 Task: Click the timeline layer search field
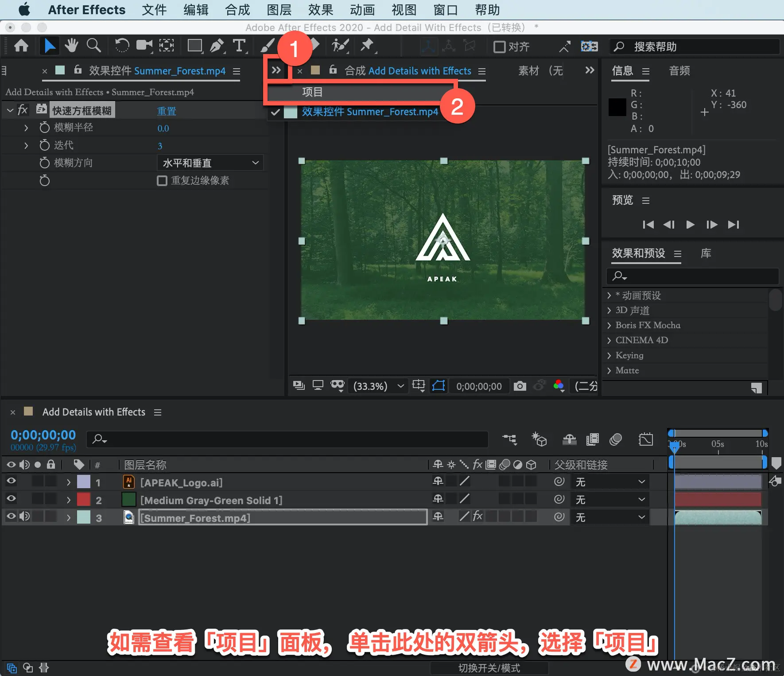tap(287, 439)
